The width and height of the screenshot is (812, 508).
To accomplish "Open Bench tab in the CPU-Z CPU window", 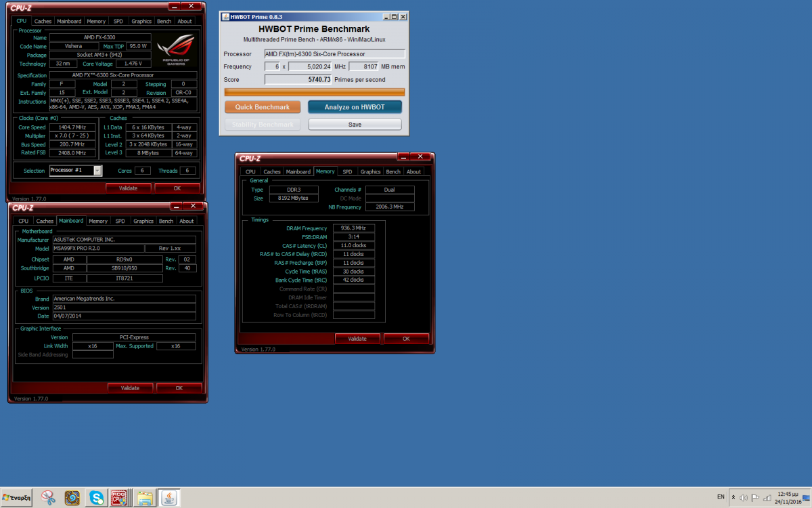I will click(x=164, y=21).
